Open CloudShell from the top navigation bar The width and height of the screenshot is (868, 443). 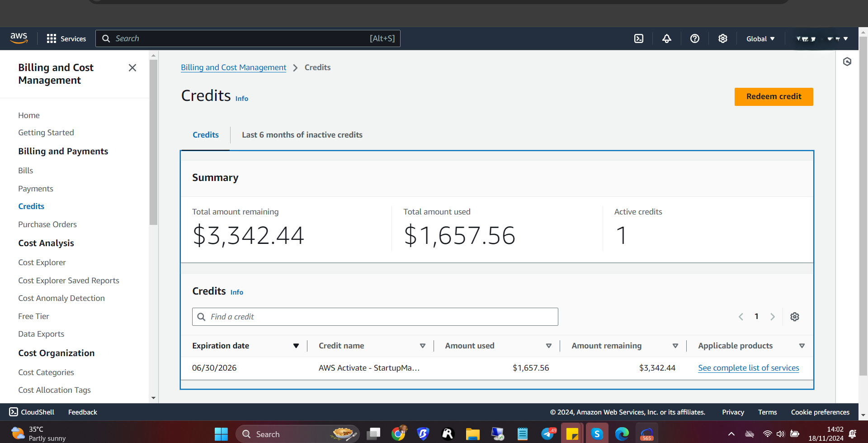pyautogui.click(x=639, y=38)
